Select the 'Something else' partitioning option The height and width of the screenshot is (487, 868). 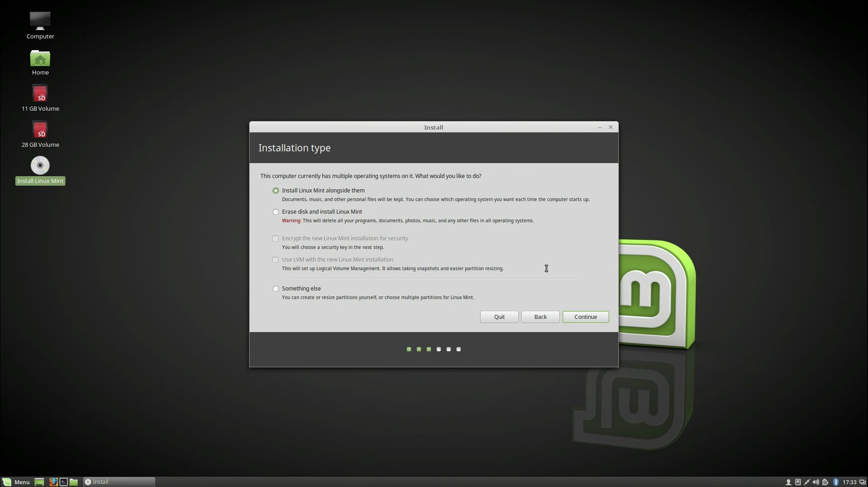[x=276, y=289]
